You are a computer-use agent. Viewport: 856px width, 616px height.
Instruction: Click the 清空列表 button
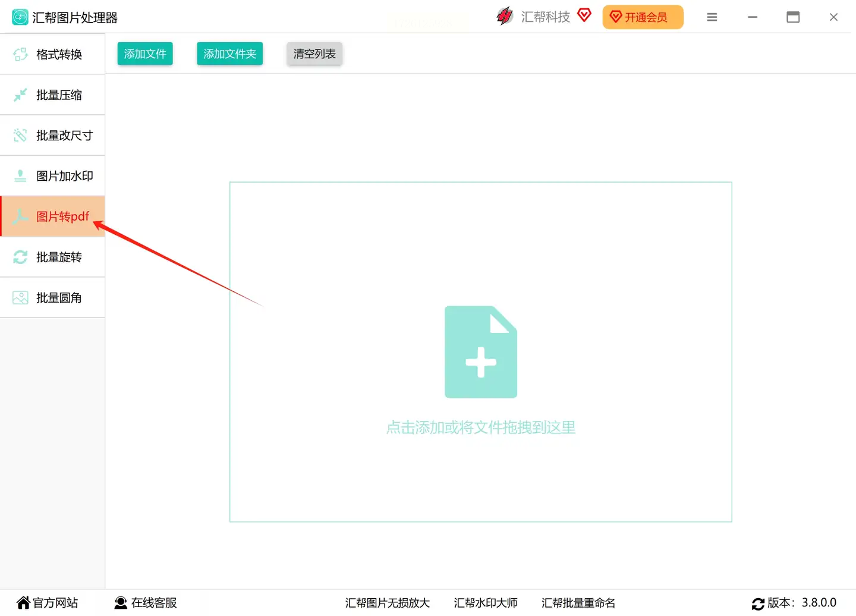(314, 54)
